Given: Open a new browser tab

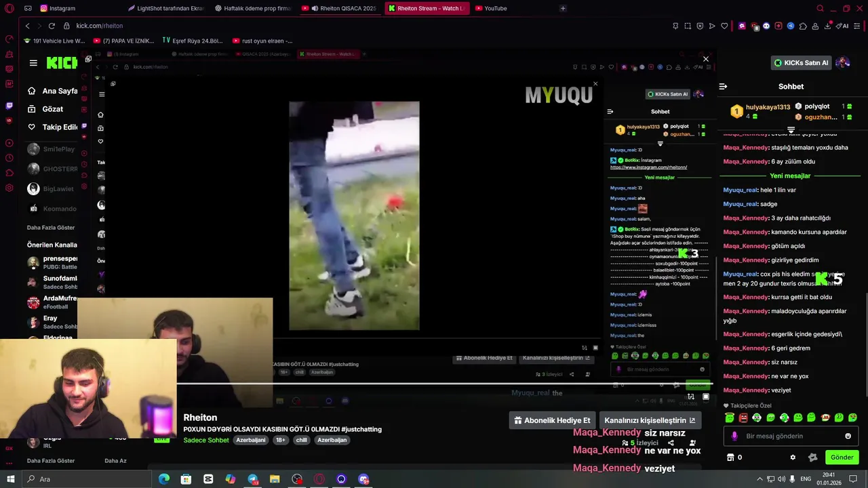Looking at the screenshot, I should [x=563, y=8].
